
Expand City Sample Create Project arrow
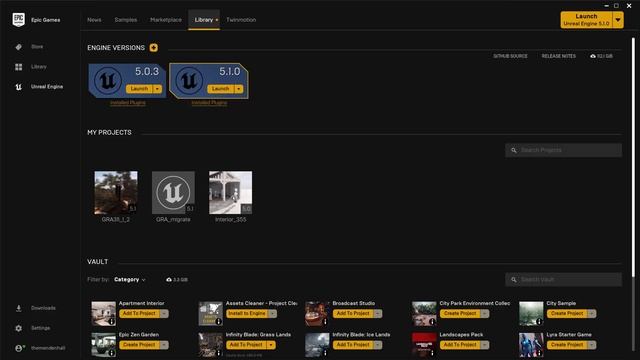[x=592, y=313]
